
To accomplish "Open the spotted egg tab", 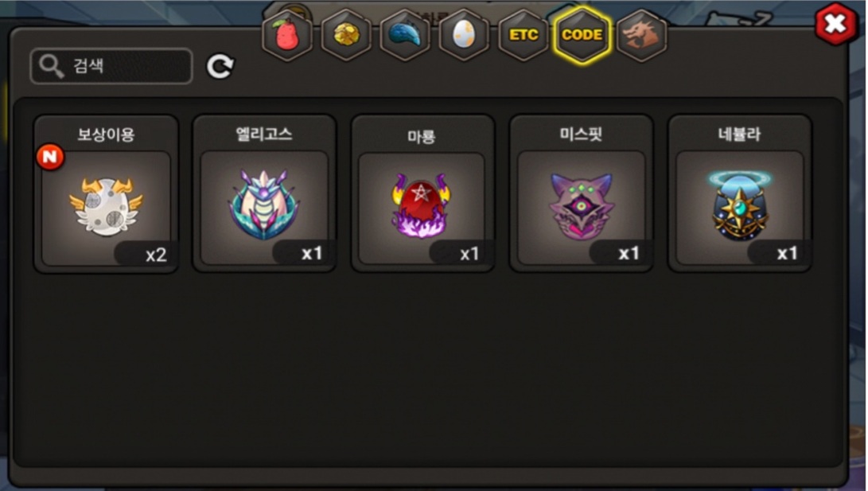I will click(x=464, y=36).
